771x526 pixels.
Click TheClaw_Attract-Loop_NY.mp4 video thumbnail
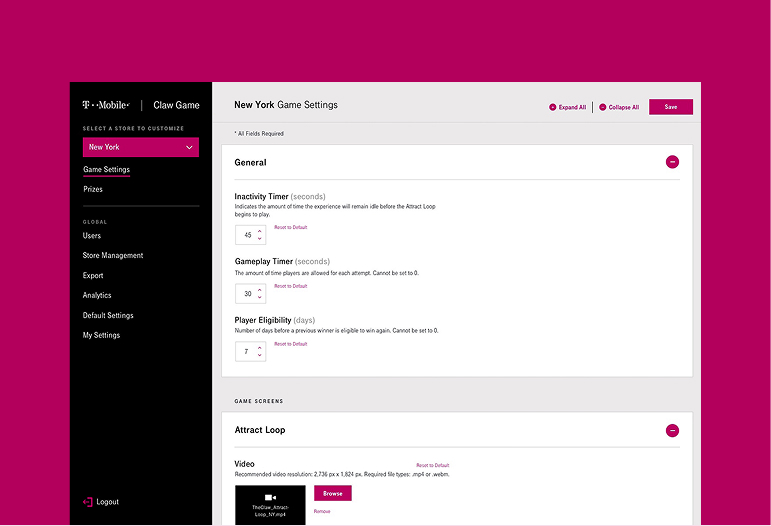[x=270, y=505]
